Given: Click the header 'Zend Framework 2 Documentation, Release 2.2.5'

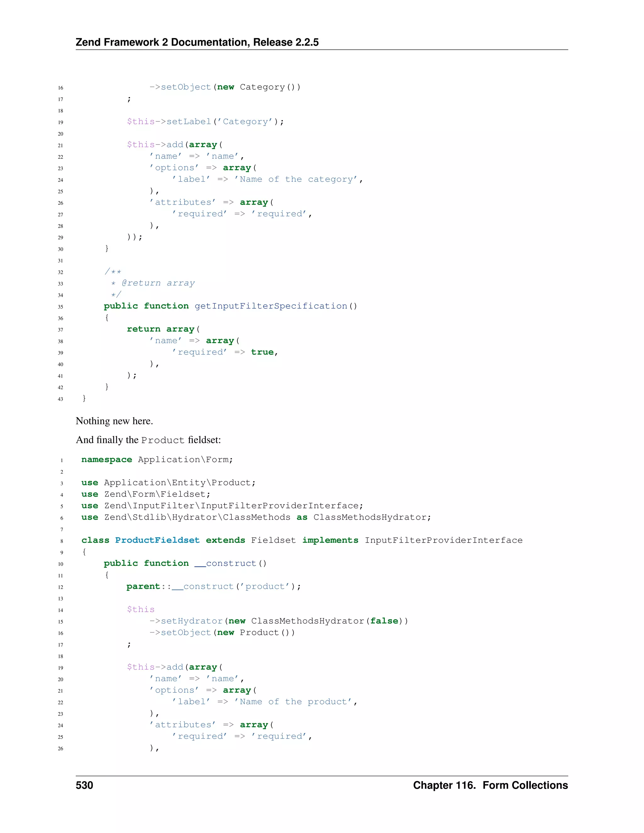Looking at the screenshot, I should [x=197, y=42].
